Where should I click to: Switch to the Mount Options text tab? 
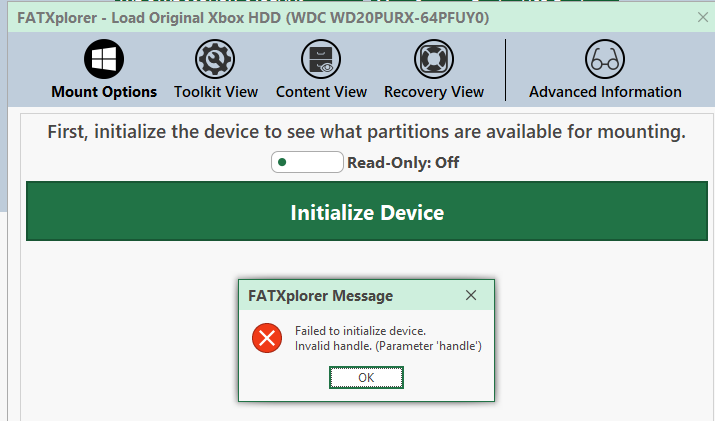click(x=104, y=92)
